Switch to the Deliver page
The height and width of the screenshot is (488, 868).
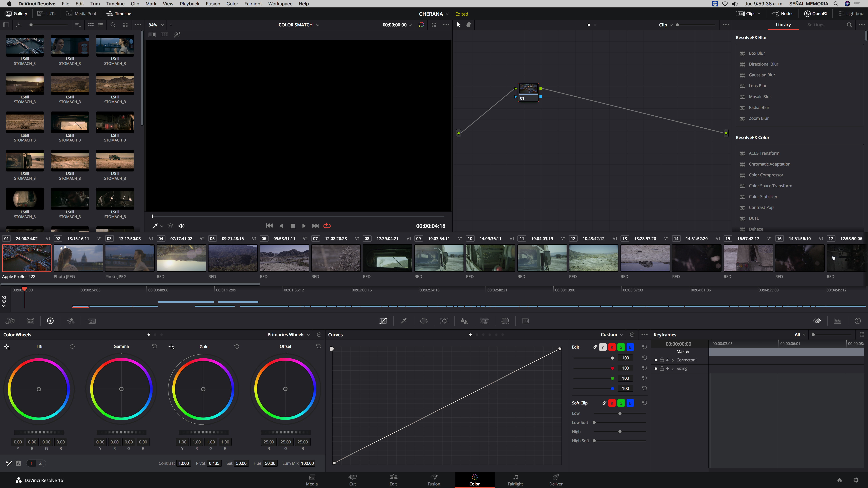point(556,480)
